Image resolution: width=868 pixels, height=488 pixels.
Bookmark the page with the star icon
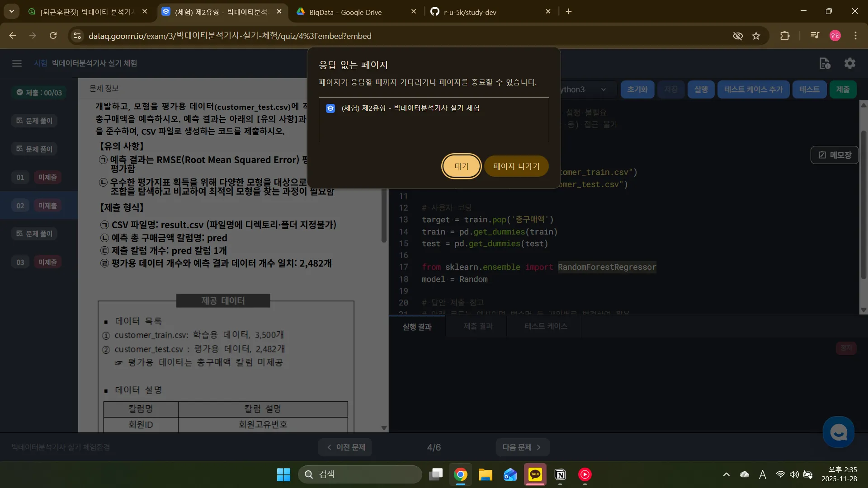pyautogui.click(x=756, y=36)
